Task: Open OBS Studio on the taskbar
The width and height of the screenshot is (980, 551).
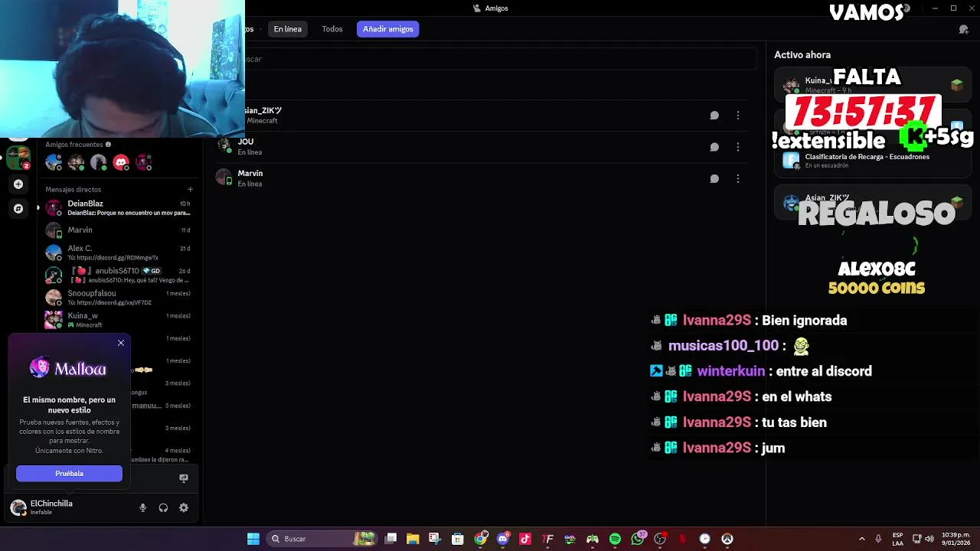Action: [x=660, y=539]
